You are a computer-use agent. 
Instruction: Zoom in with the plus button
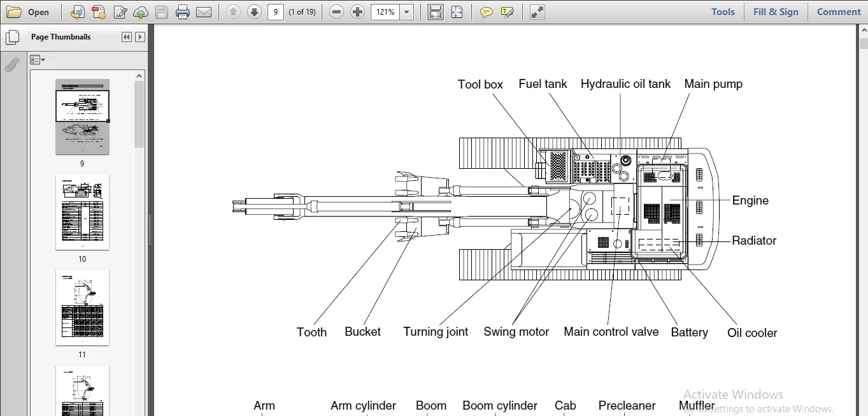click(358, 11)
